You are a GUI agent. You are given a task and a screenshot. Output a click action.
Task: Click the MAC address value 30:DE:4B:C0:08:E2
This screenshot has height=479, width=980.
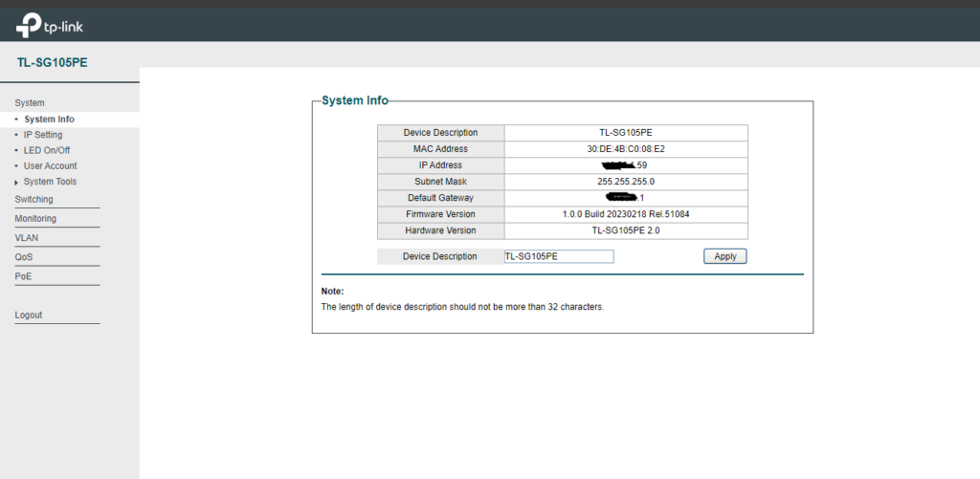626,149
